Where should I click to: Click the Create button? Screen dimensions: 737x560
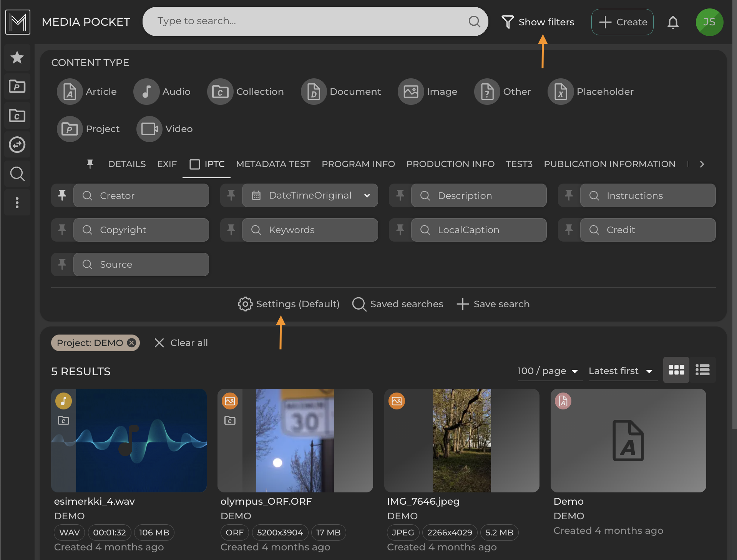click(622, 22)
